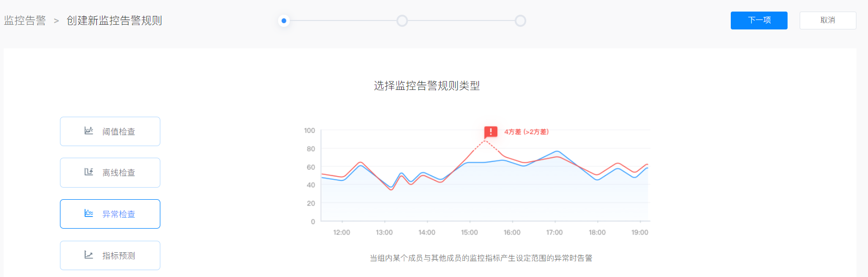868x277 pixels.
Task: Open the 监控告警 breadcrumb link
Action: [25, 20]
